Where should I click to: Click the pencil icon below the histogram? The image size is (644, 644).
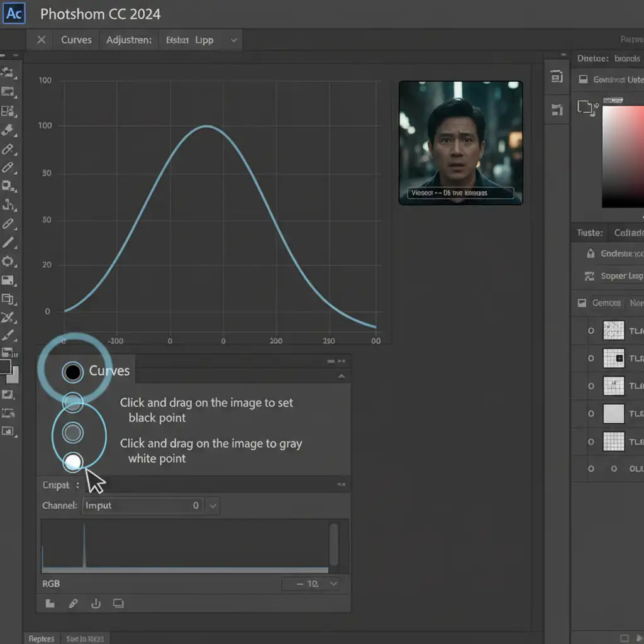pyautogui.click(x=73, y=604)
